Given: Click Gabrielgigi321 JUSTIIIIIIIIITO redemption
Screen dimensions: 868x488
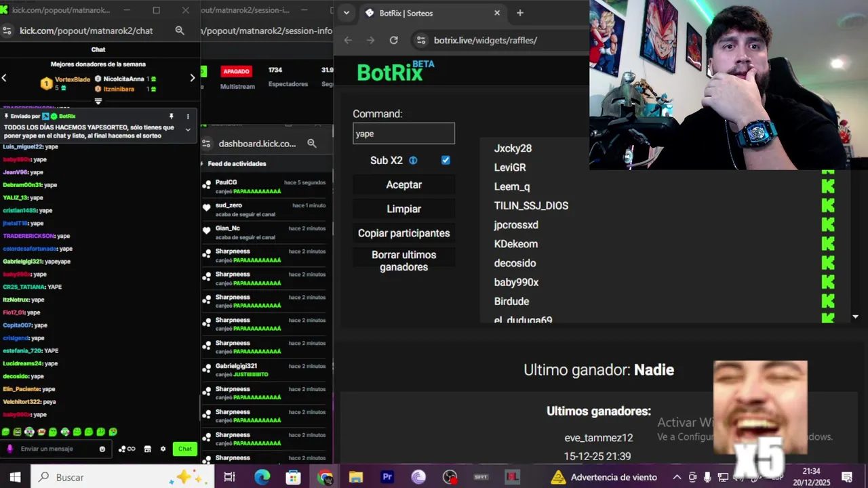Looking at the screenshot, I should pos(266,370).
